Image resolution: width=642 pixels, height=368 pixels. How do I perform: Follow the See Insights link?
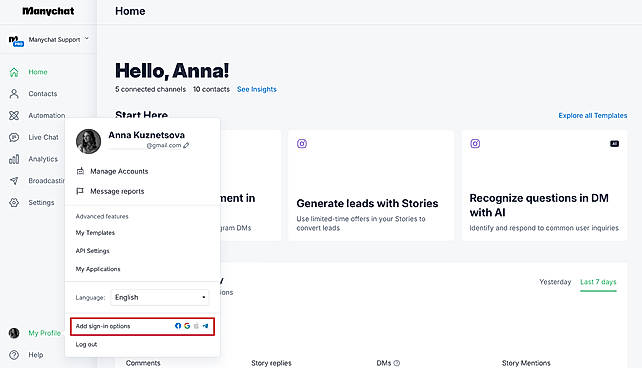(257, 89)
